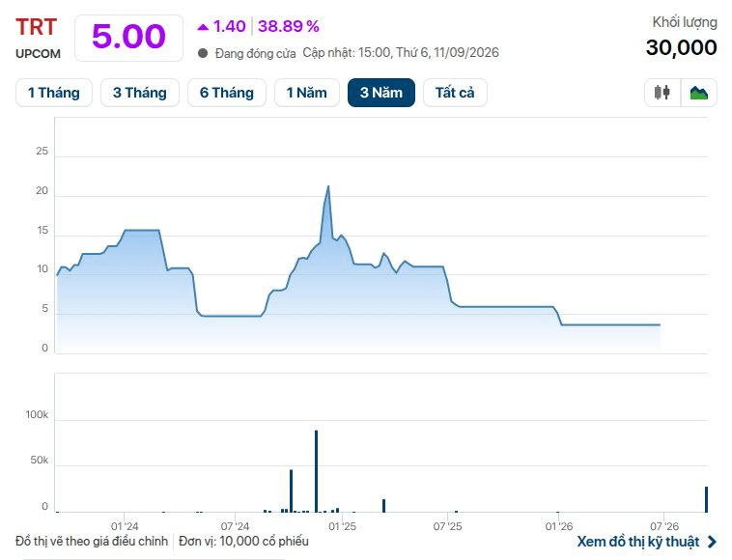Click the Đơn vị: 10,000 cổ phiếu note
The width and height of the screenshot is (732, 560).
tap(243, 541)
